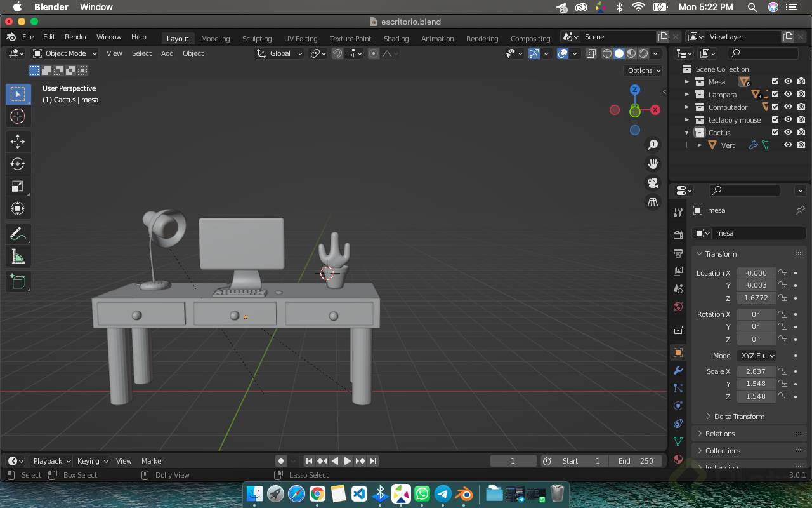Uncheck the Mesa collection exclusion checkbox

tap(775, 81)
